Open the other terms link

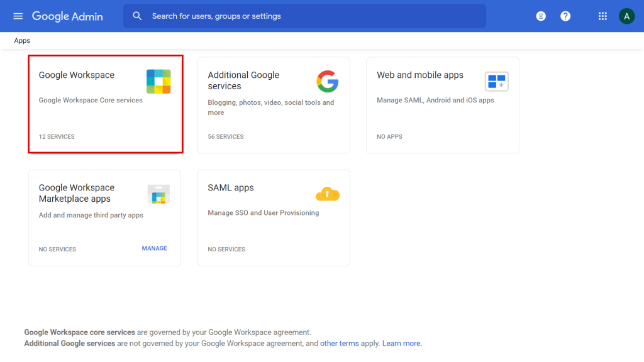339,344
